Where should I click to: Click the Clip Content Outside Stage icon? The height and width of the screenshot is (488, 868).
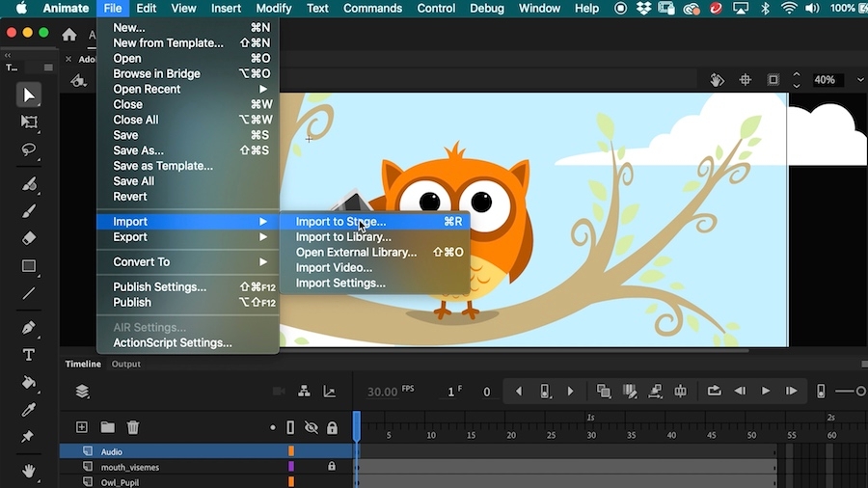[x=773, y=80]
